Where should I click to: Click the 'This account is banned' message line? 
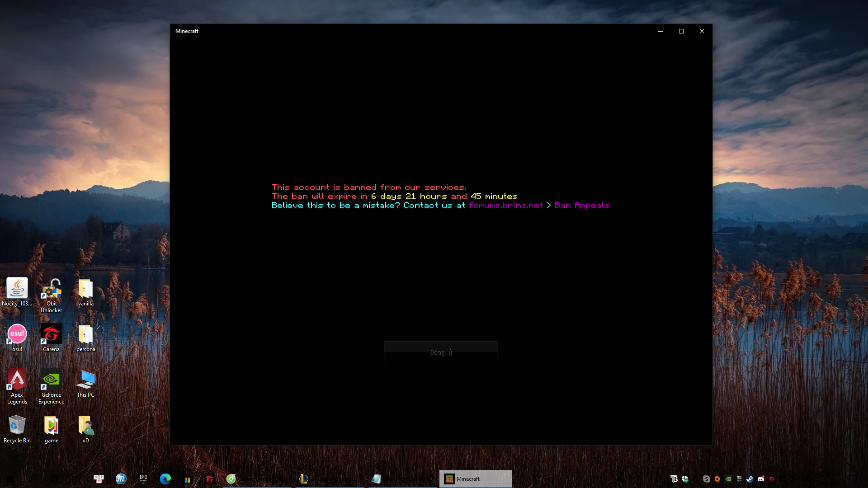pyautogui.click(x=369, y=188)
